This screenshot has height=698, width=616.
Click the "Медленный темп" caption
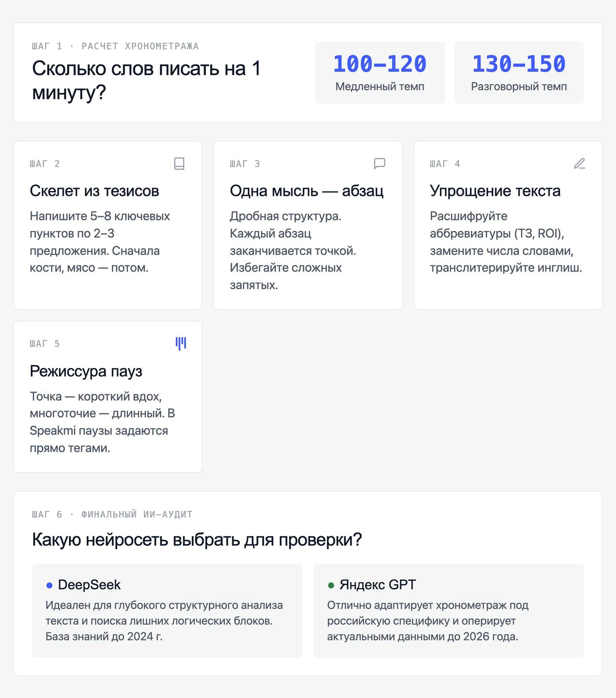[380, 87]
